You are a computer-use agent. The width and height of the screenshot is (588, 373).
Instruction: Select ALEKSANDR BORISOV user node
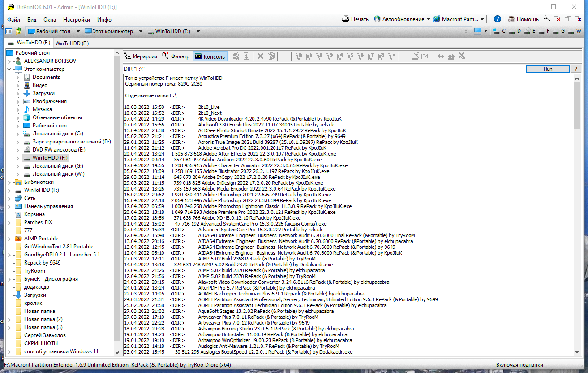coord(50,61)
